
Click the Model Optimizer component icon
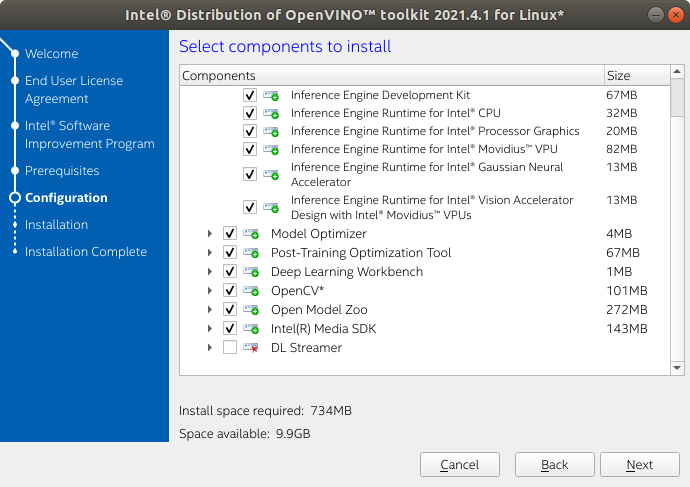pyautogui.click(x=251, y=234)
